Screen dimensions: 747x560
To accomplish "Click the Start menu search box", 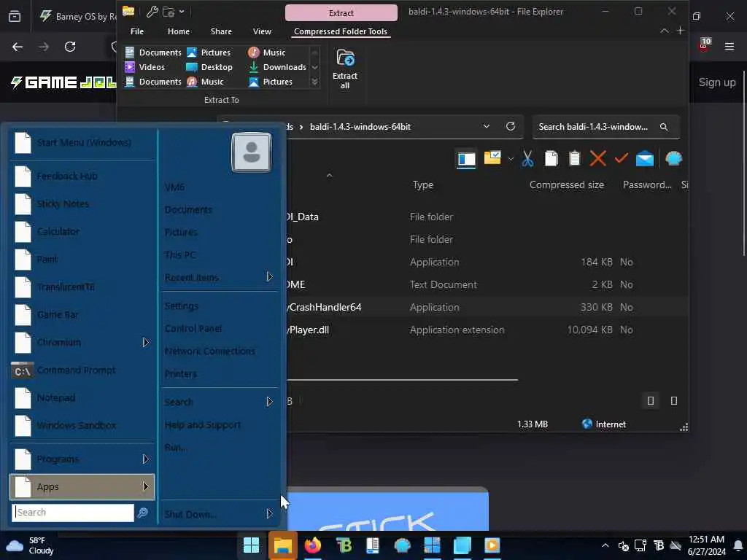I will point(73,513).
